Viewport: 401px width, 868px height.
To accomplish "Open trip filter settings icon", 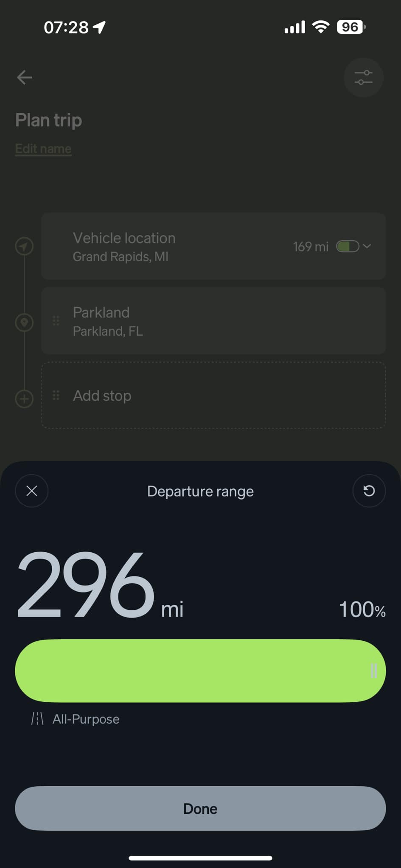I will 363,78.
